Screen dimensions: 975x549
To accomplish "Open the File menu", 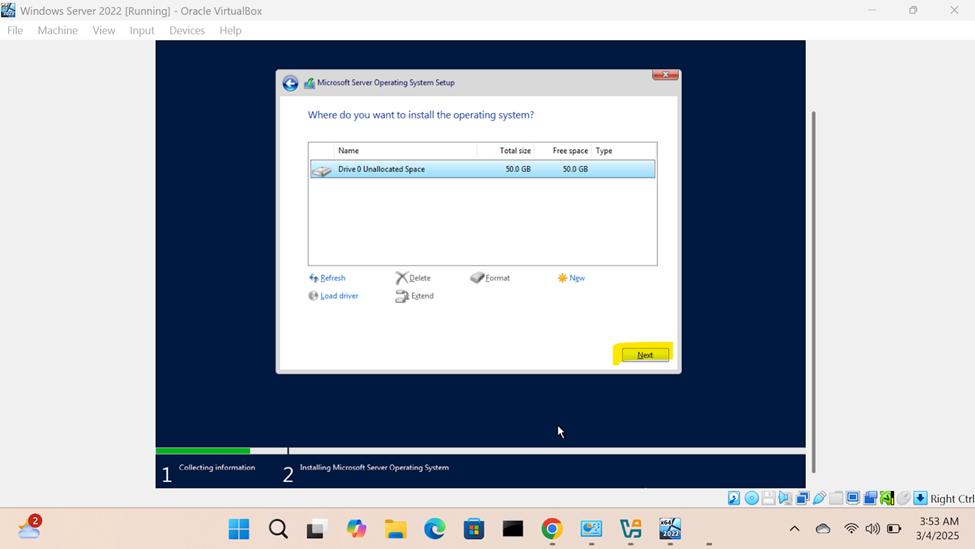I will point(15,30).
